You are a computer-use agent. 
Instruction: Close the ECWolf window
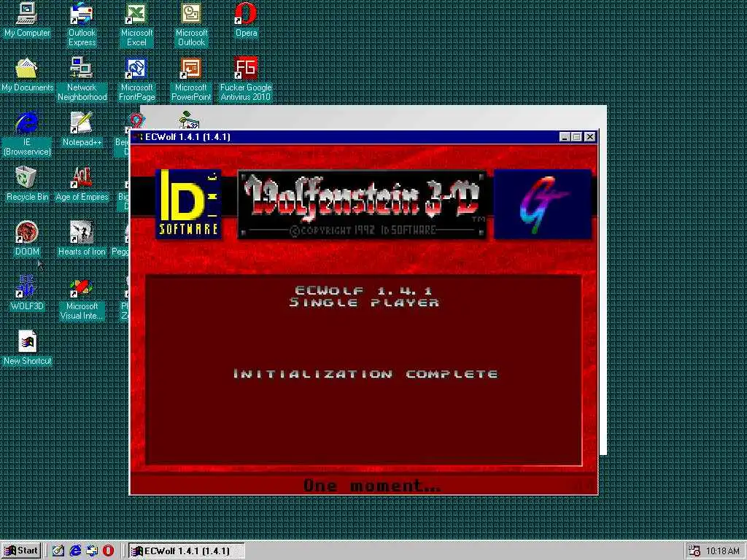pyautogui.click(x=589, y=137)
